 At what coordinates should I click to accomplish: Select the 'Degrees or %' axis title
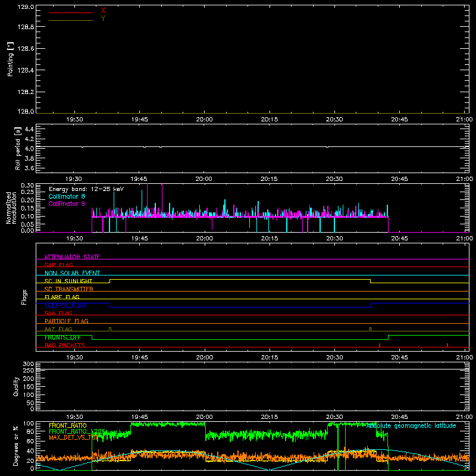pos(16,446)
